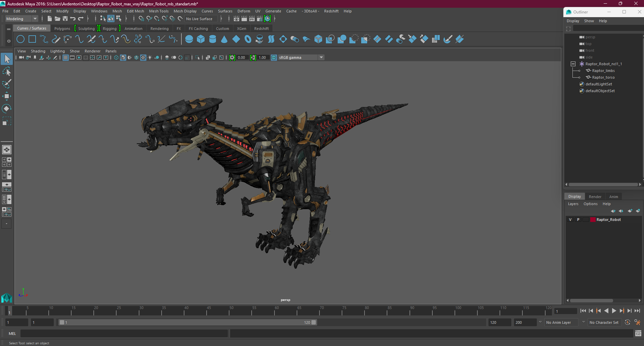Create a polygon cube from shelf
644x346 pixels.
tap(201, 39)
